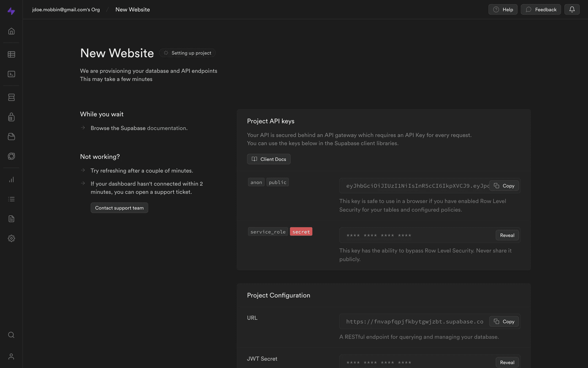Open the Storage icon in sidebar
The width and height of the screenshot is (588, 368).
(11, 136)
